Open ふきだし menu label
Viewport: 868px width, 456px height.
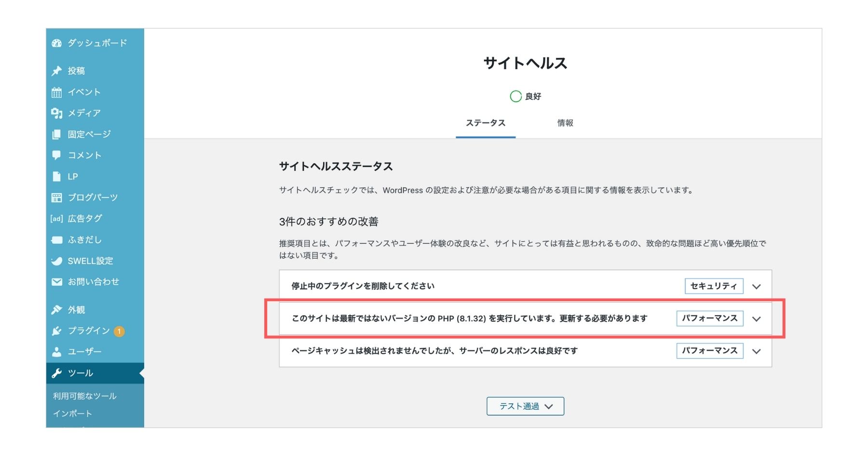coord(85,240)
